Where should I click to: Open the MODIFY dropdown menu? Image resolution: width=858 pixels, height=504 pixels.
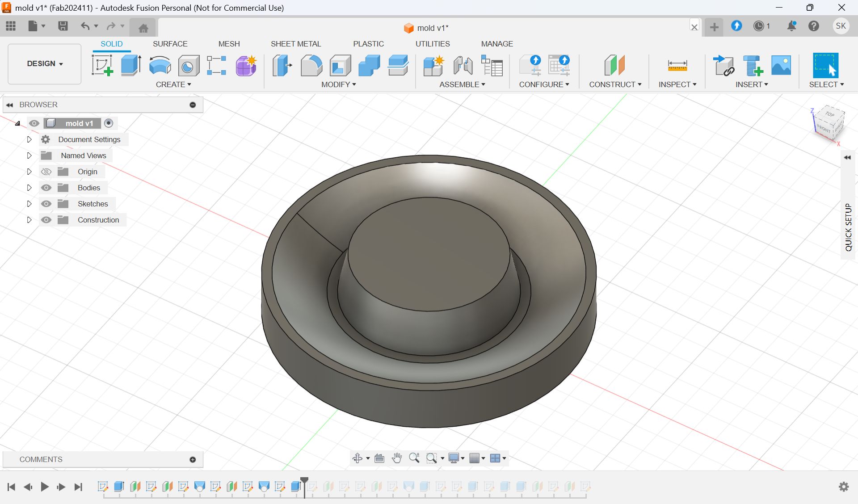tap(339, 84)
